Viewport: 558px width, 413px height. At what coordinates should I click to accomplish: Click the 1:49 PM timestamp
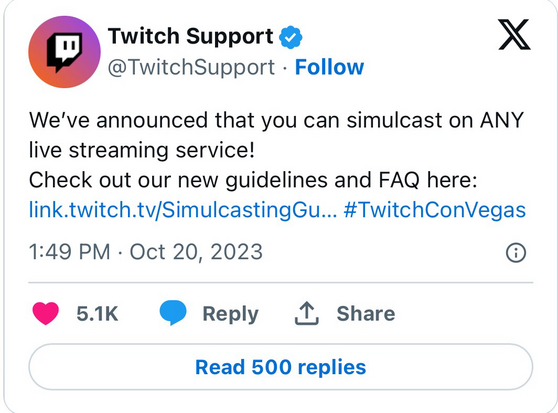[69, 252]
